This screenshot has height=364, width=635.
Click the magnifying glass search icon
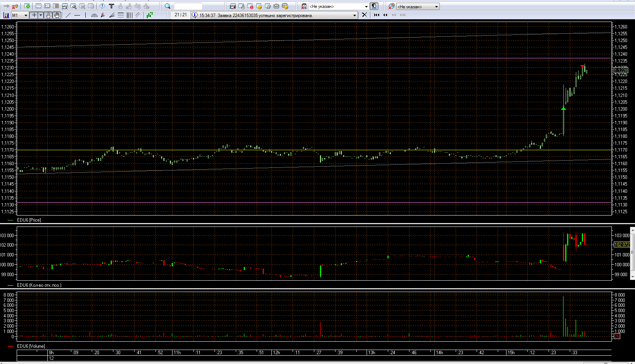point(168,6)
